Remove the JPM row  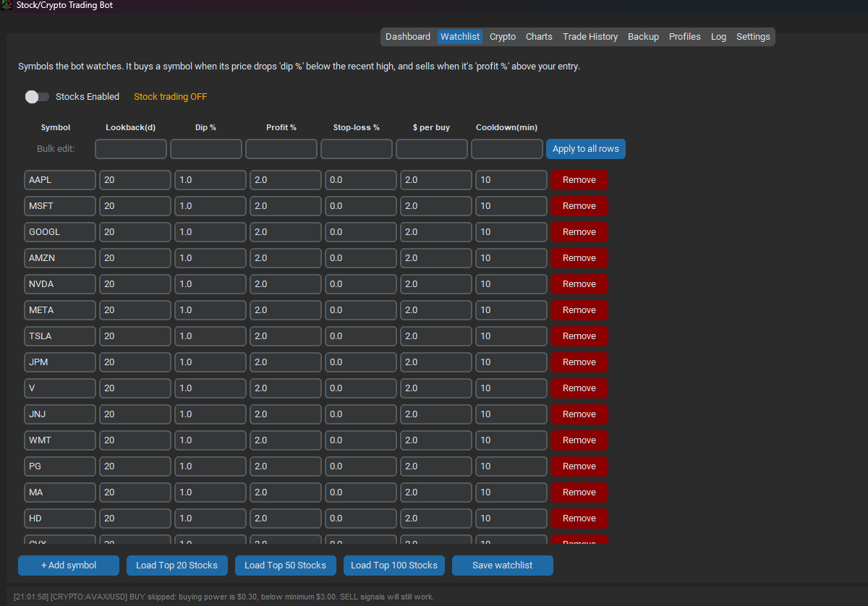(x=579, y=362)
